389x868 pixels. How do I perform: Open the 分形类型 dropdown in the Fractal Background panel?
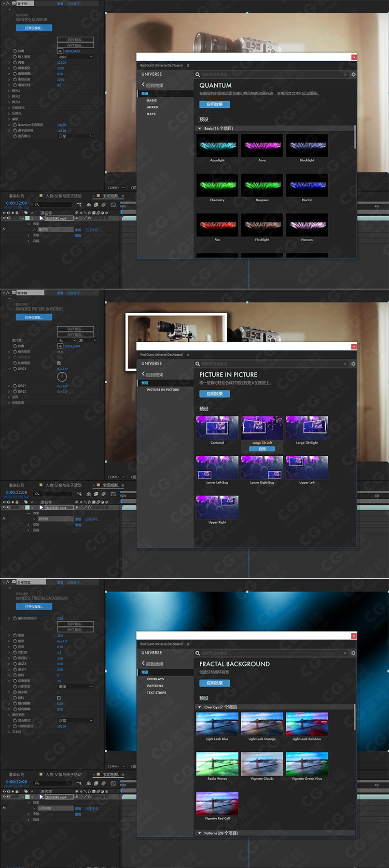(75, 687)
